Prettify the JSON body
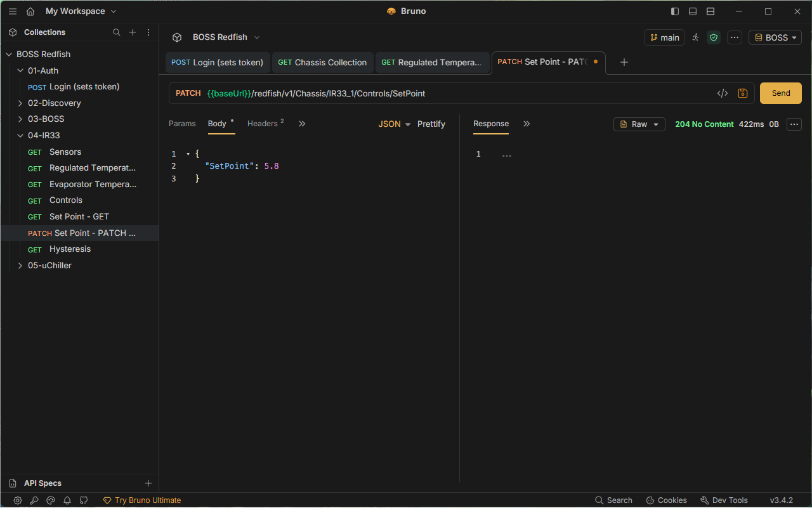This screenshot has height=508, width=812. 431,124
